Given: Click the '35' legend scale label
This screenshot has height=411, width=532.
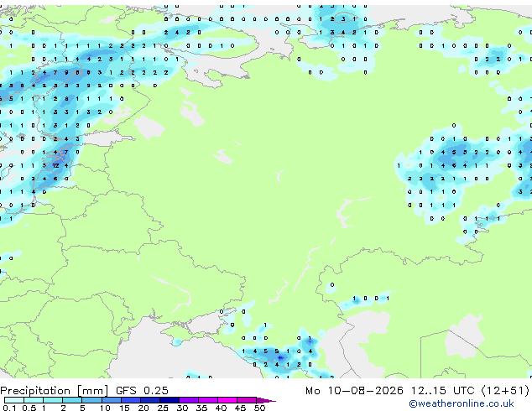Looking at the screenshot, I should point(201,408).
